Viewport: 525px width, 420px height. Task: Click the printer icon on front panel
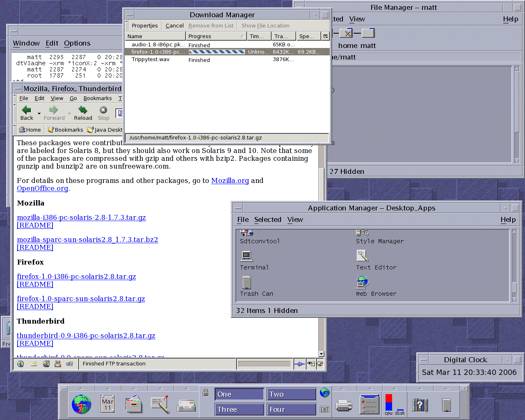pos(344,405)
